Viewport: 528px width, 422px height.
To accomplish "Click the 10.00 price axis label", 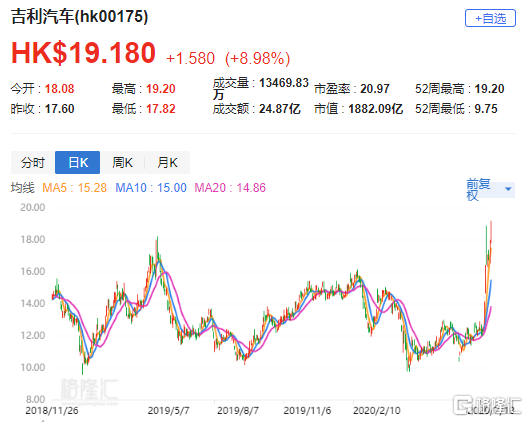I will 33,367.
